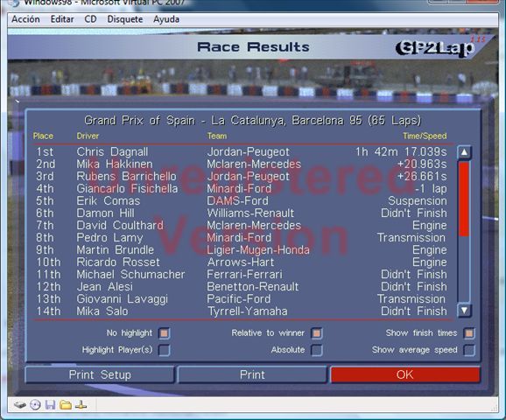Click the red scrollbar thumb
506x420 pixels.
(464, 199)
